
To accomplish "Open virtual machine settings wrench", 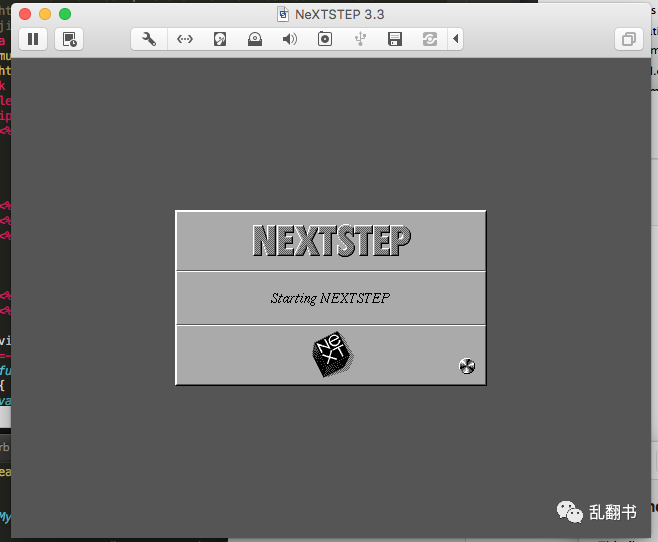I will pos(149,39).
